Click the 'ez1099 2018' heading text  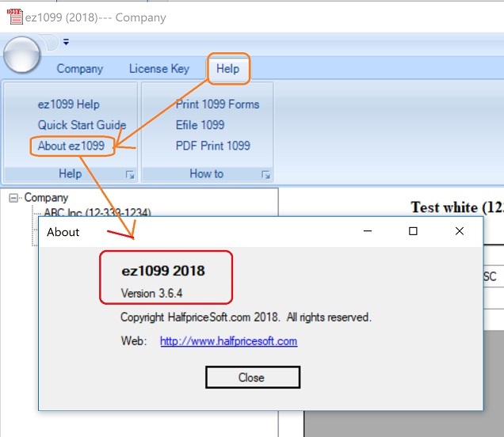coord(163,271)
